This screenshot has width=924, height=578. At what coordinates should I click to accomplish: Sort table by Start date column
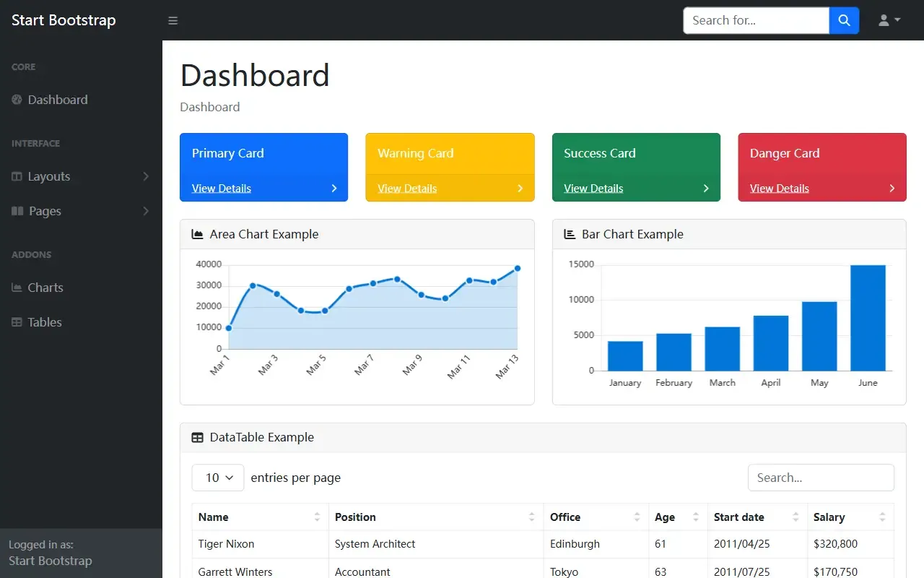pyautogui.click(x=757, y=517)
